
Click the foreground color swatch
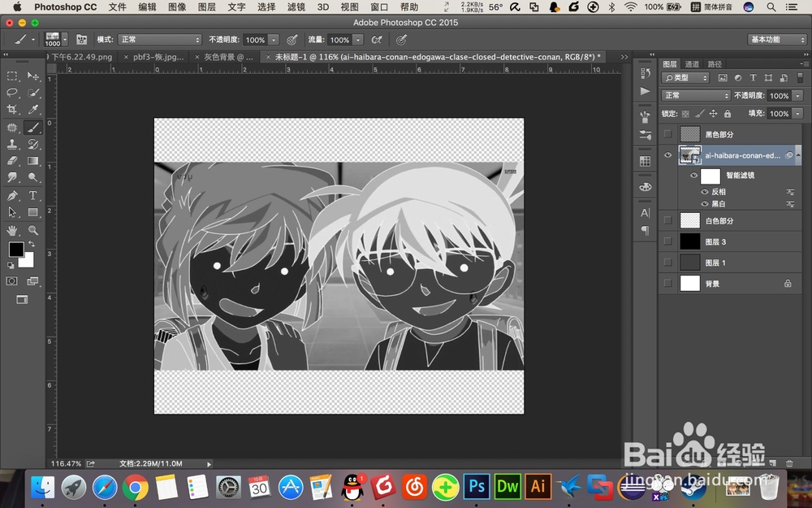pos(15,250)
